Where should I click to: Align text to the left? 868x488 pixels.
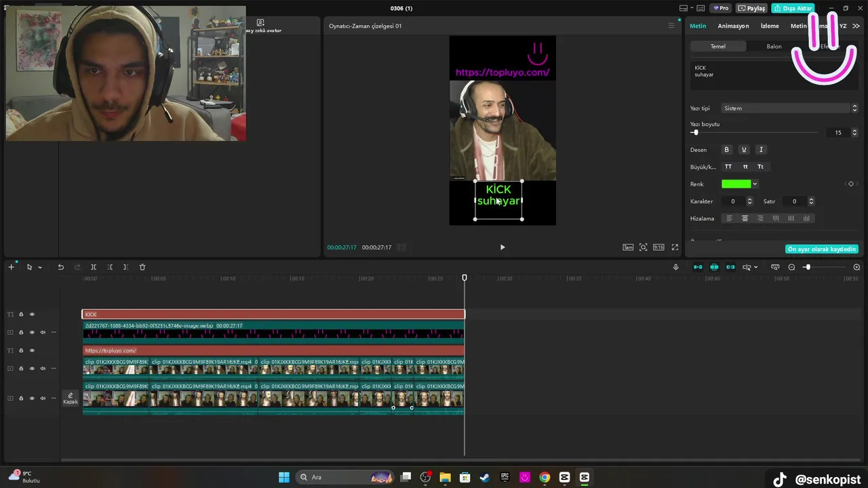(x=730, y=218)
